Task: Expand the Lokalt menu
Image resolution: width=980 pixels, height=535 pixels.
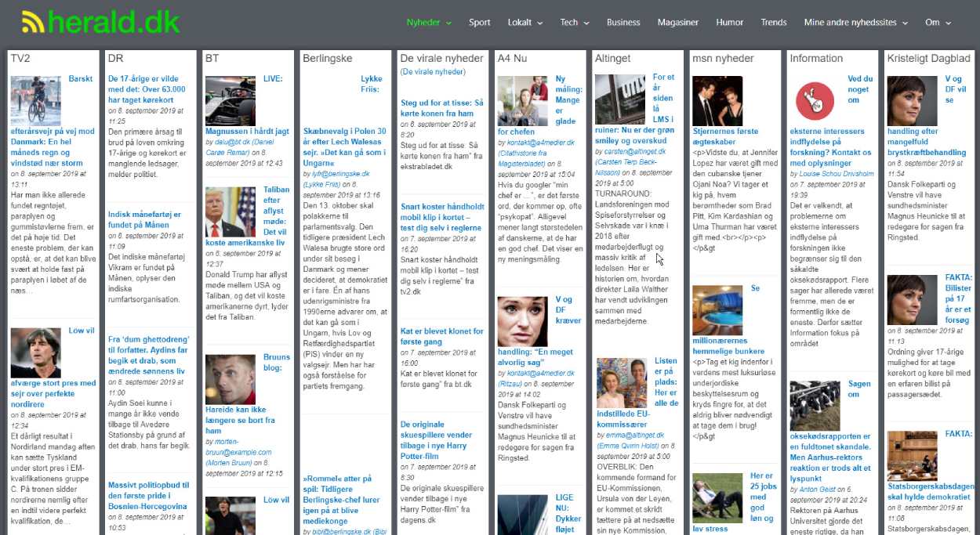Action: [x=524, y=23]
